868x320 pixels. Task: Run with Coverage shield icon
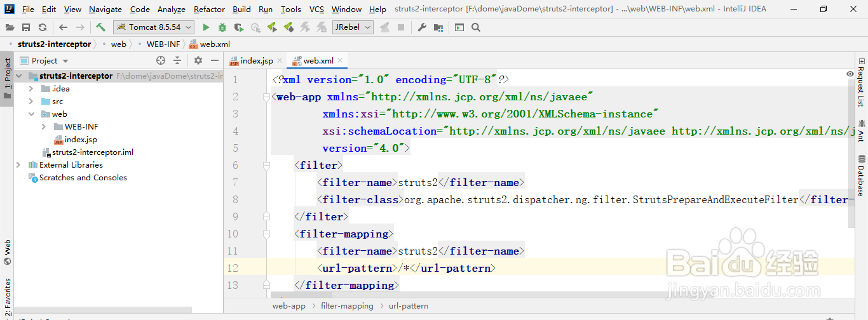click(239, 27)
